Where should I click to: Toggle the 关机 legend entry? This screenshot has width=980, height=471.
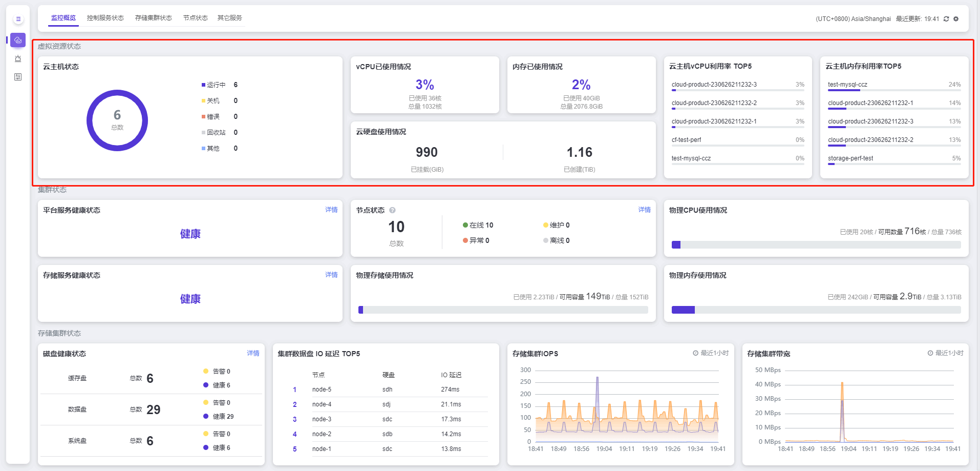212,101
